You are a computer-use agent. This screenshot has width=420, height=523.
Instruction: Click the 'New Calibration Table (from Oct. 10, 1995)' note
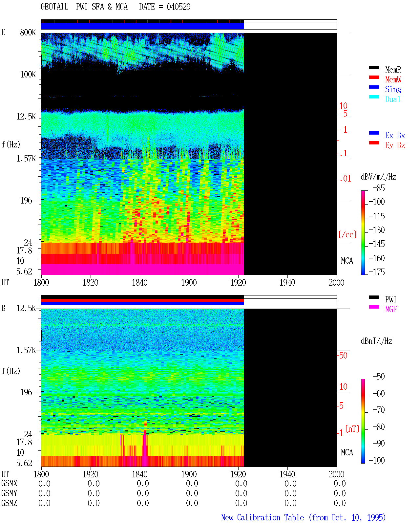click(304, 518)
